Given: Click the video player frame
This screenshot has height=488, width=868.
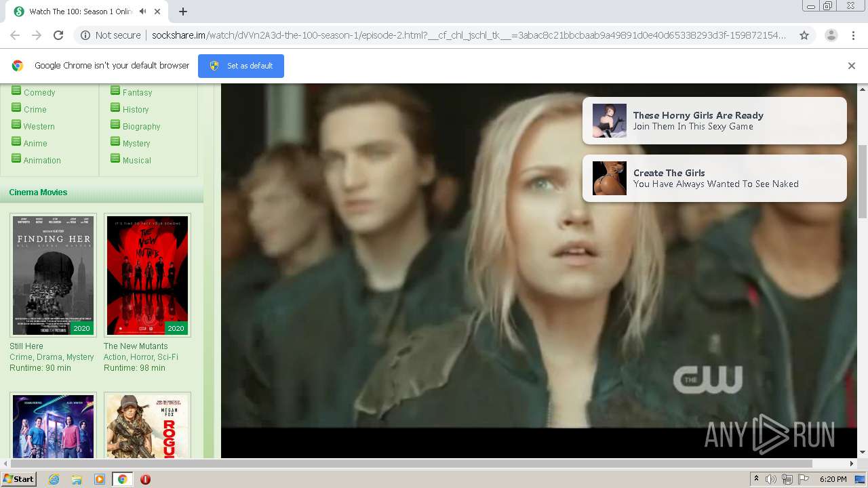Looking at the screenshot, I should [x=539, y=270].
